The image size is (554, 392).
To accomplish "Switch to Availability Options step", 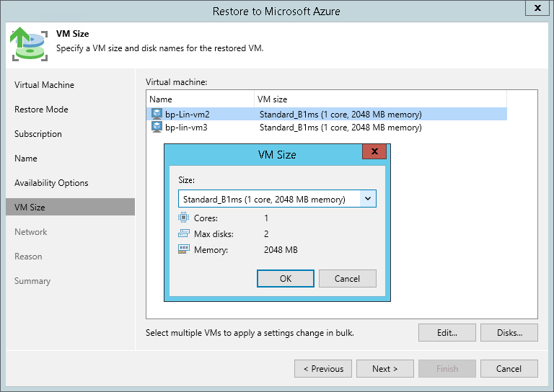I will pos(51,183).
